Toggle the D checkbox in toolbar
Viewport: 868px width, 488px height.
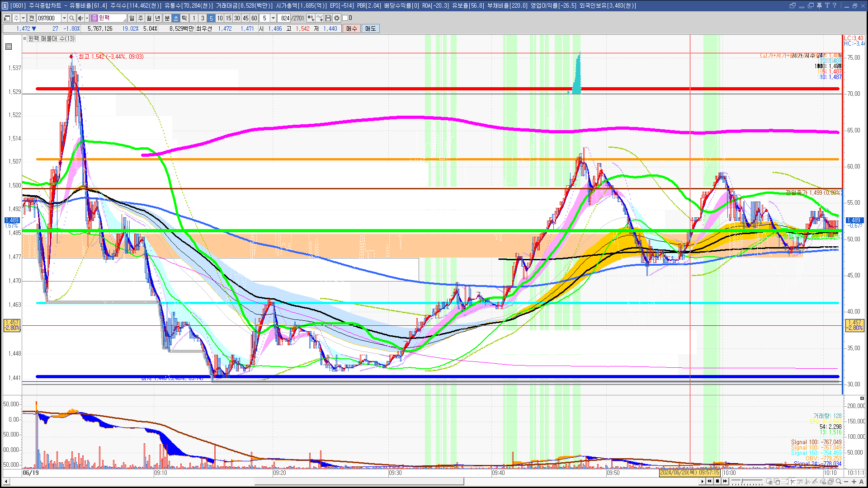pyautogui.click(x=345, y=18)
